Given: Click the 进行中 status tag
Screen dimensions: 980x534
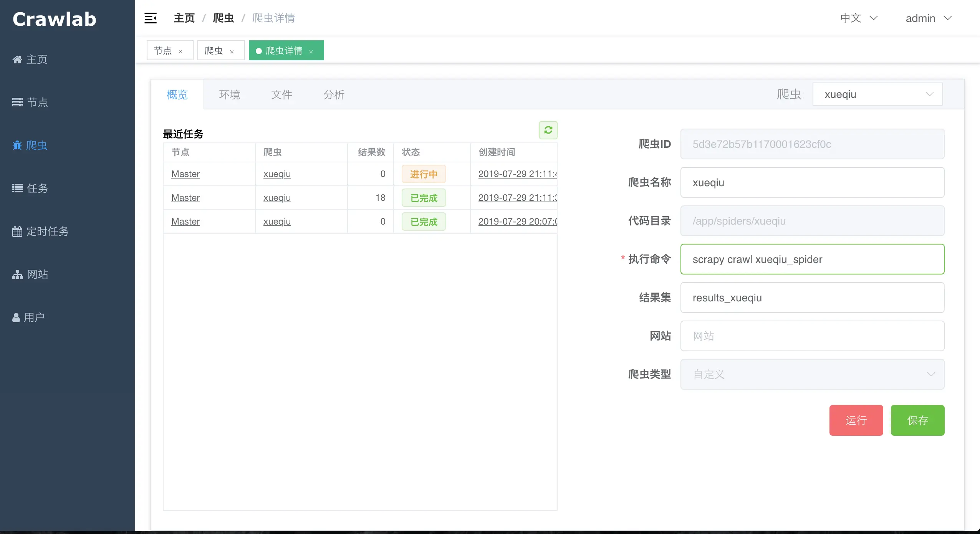Looking at the screenshot, I should tap(424, 174).
